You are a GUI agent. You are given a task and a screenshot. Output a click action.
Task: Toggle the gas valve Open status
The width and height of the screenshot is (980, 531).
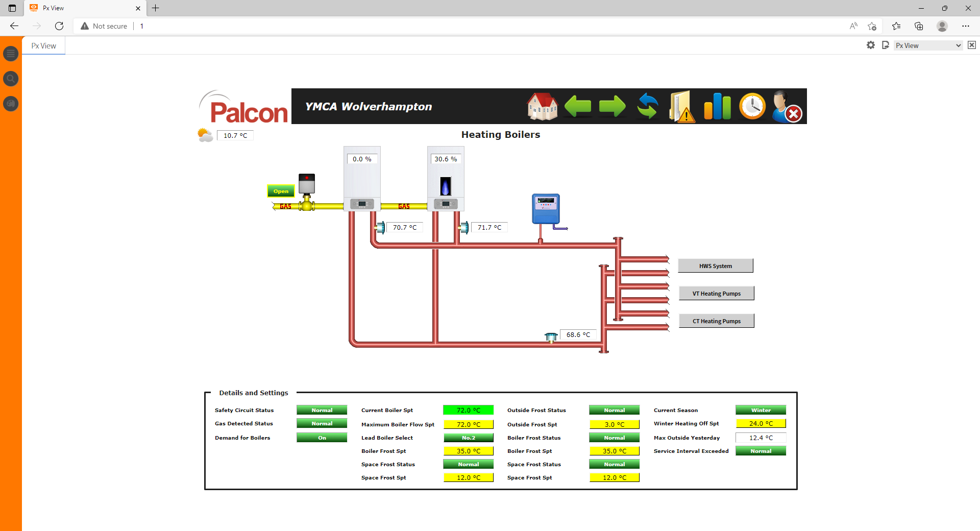coord(281,191)
